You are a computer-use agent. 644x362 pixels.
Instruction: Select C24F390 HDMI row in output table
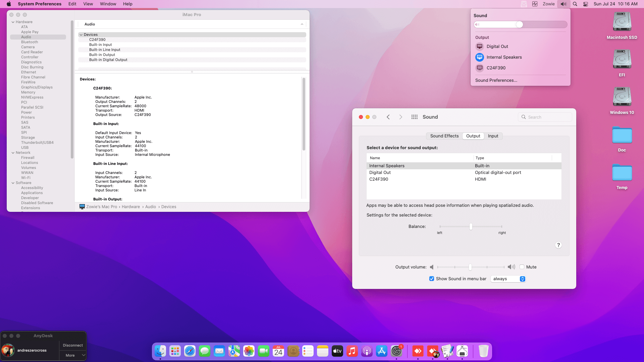coord(464,179)
